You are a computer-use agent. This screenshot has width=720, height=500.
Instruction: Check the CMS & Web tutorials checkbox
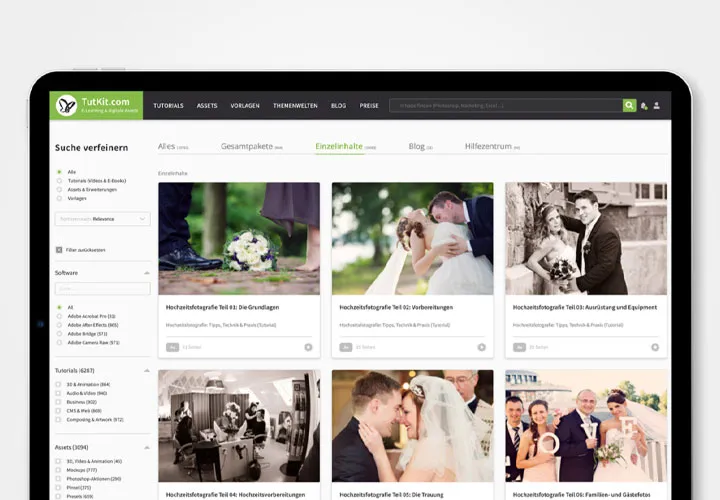[58, 411]
